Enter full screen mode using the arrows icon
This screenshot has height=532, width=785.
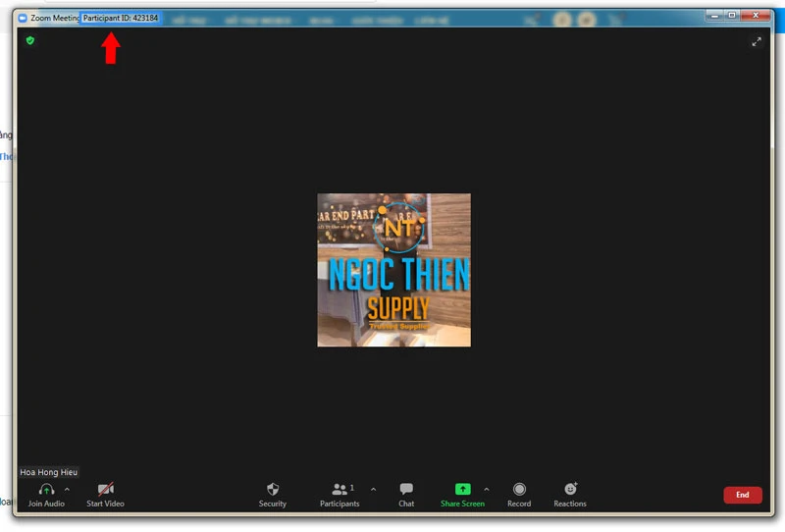[x=756, y=41]
